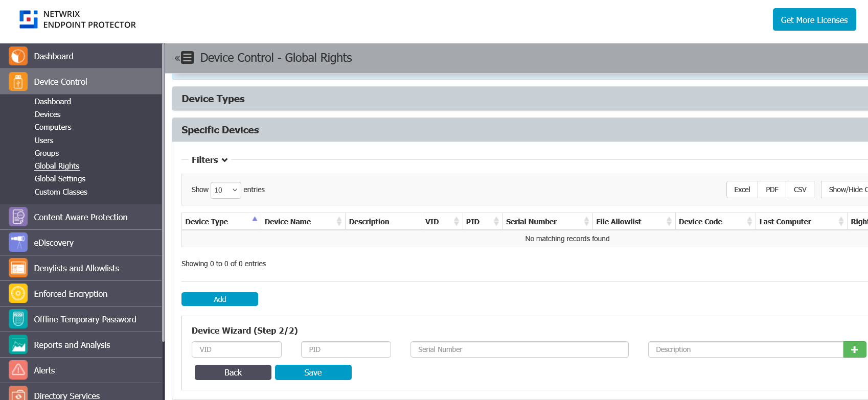The height and width of the screenshot is (400, 868).
Task: Focus the PID input field
Action: [x=346, y=349]
